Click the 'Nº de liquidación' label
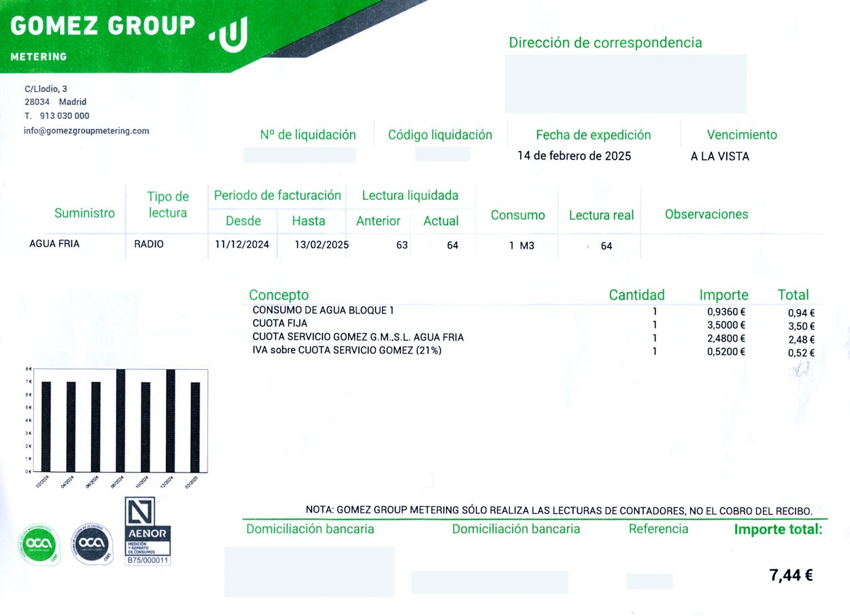The height and width of the screenshot is (616, 850). point(308,135)
